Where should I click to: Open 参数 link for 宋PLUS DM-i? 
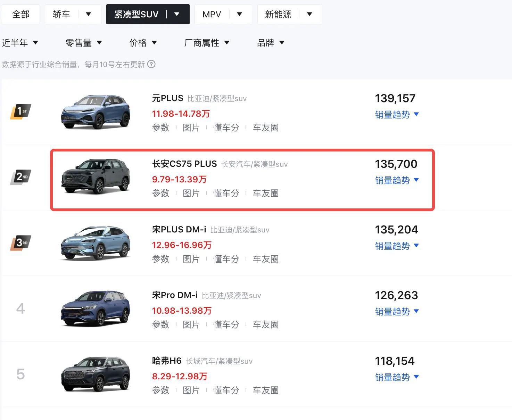click(160, 259)
